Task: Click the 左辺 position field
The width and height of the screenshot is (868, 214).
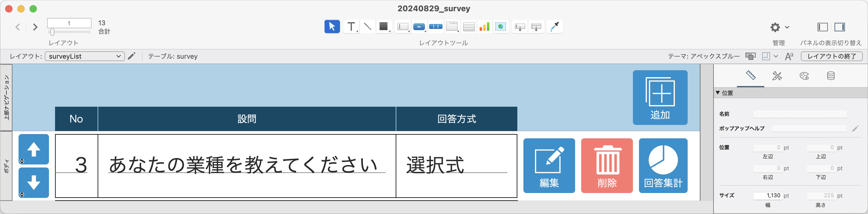Action: 768,148
